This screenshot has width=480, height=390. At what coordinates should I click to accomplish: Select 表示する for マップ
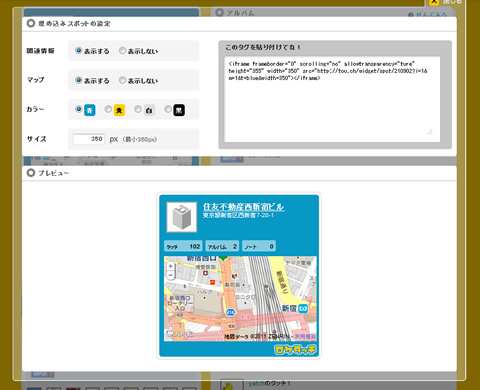tap(79, 80)
